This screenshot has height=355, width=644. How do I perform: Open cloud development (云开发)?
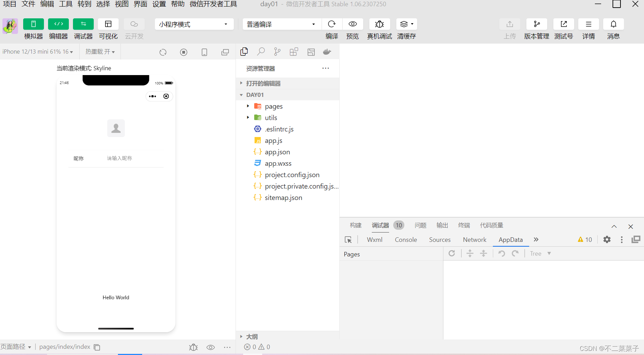(x=134, y=24)
